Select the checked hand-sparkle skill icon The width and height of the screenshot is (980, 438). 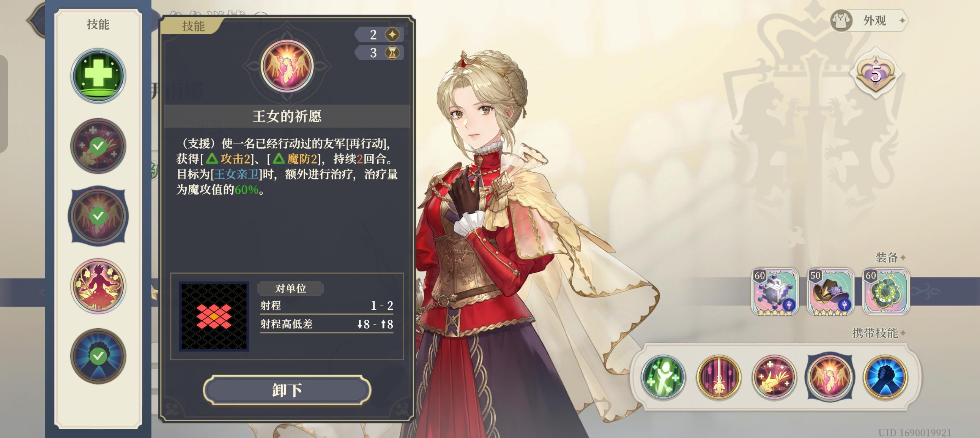[98, 146]
